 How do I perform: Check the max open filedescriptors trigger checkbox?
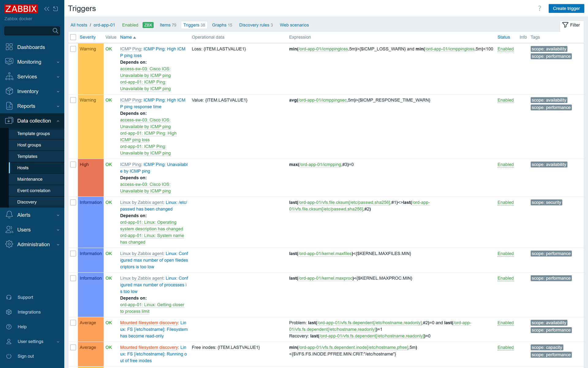tap(73, 254)
